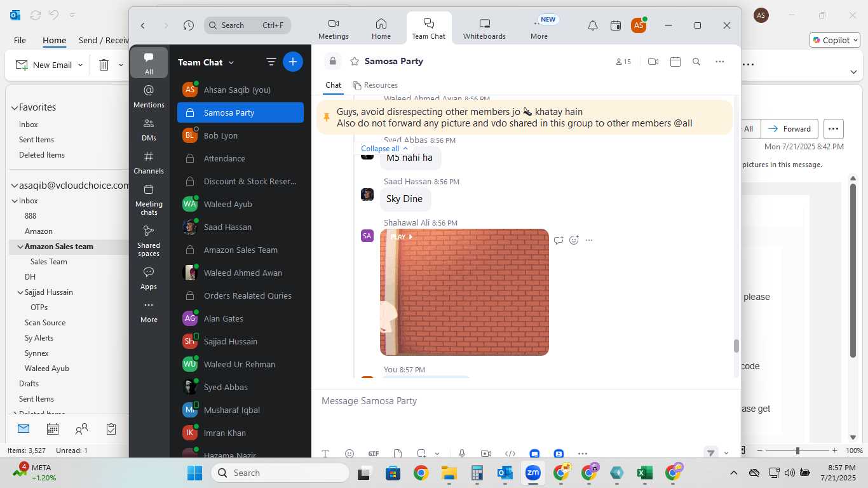The height and width of the screenshot is (488, 868).
Task: Click the blue plus new chat button
Action: point(293,62)
